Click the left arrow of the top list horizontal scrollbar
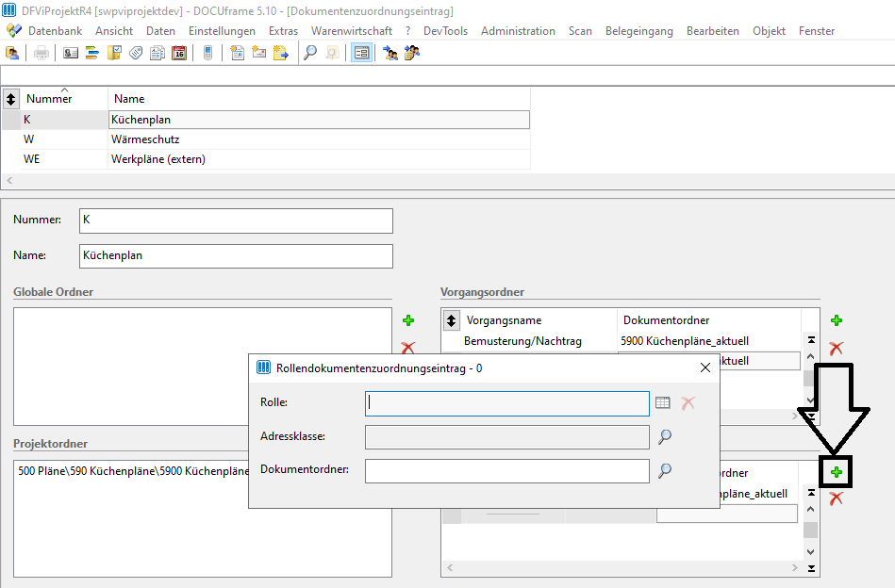The height and width of the screenshot is (588, 895). pos(9,180)
